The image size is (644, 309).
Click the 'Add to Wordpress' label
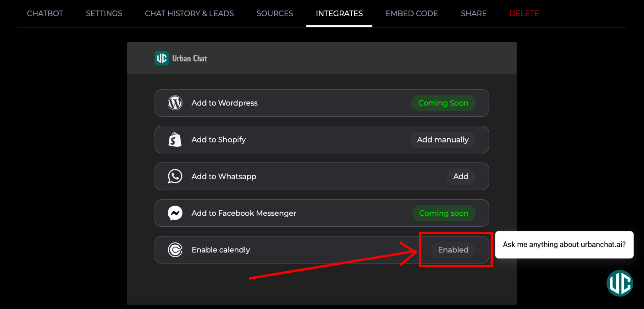click(x=225, y=103)
